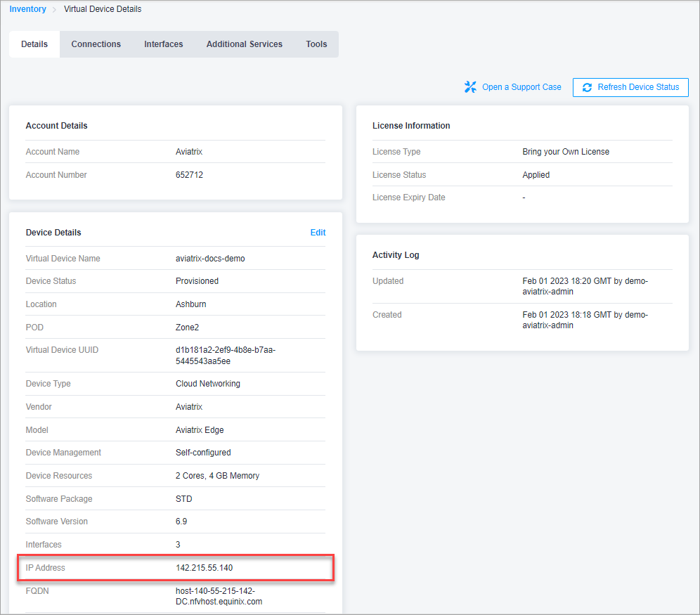Image resolution: width=700 pixels, height=615 pixels.
Task: Click the wrench support case icon
Action: coord(471,87)
